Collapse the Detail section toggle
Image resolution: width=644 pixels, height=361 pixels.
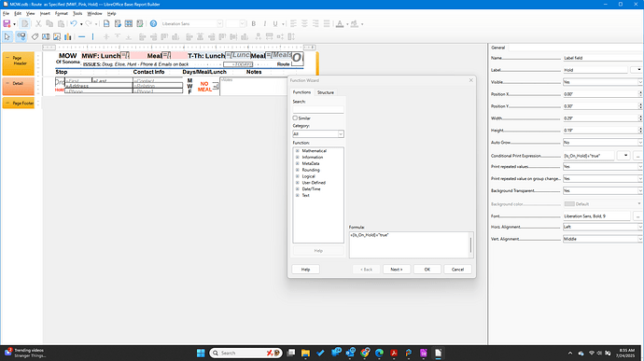click(7, 83)
